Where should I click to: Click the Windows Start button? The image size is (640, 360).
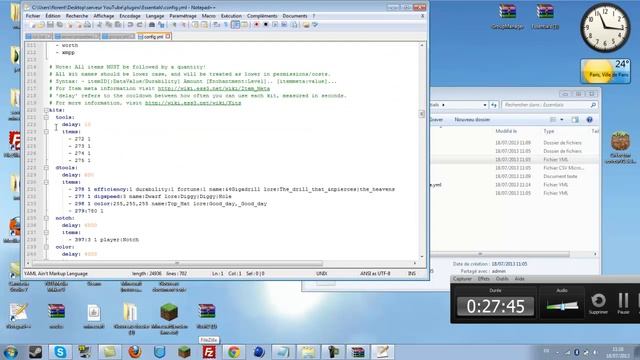11,352
